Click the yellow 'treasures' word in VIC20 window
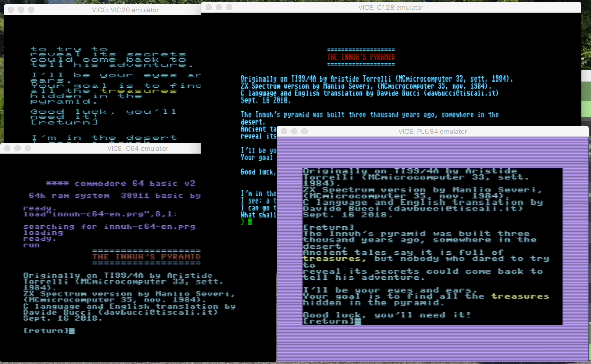The height and width of the screenshot is (364, 591). click(x=138, y=91)
